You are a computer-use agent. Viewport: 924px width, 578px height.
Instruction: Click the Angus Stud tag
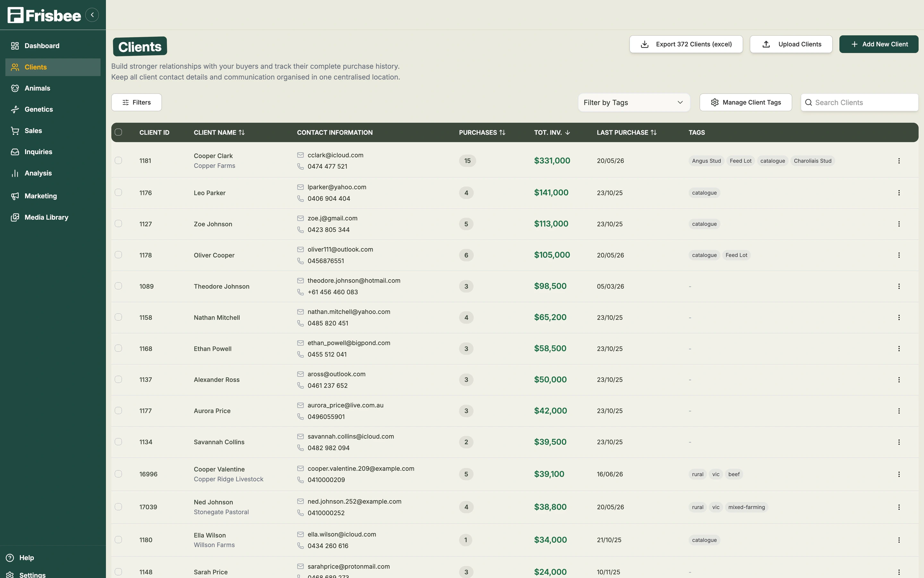pyautogui.click(x=706, y=161)
